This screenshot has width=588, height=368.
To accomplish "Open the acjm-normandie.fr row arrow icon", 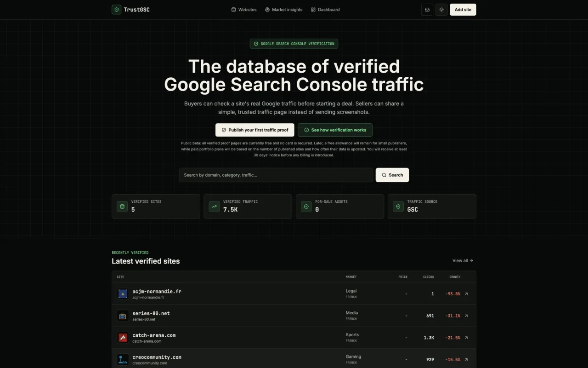I will [x=466, y=293].
